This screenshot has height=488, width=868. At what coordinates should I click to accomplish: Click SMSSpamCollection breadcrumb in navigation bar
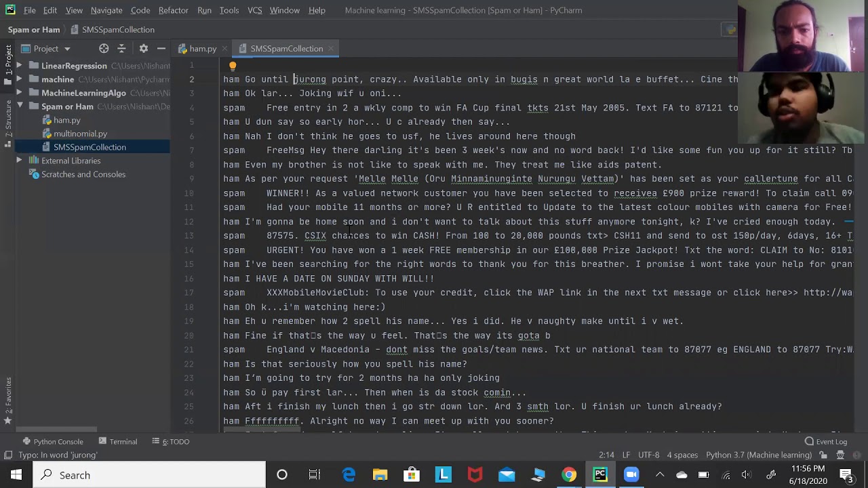point(113,30)
